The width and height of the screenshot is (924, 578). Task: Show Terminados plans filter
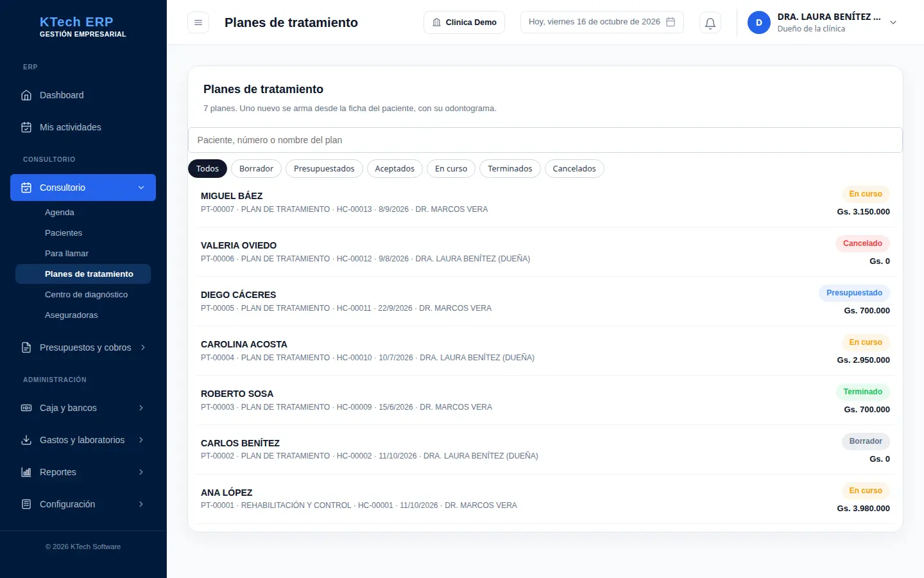[x=510, y=168]
